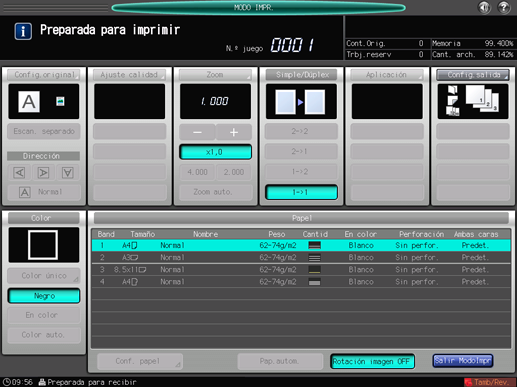Click the speaker sound icon at top
The image size is (517, 387).
[x=484, y=7]
